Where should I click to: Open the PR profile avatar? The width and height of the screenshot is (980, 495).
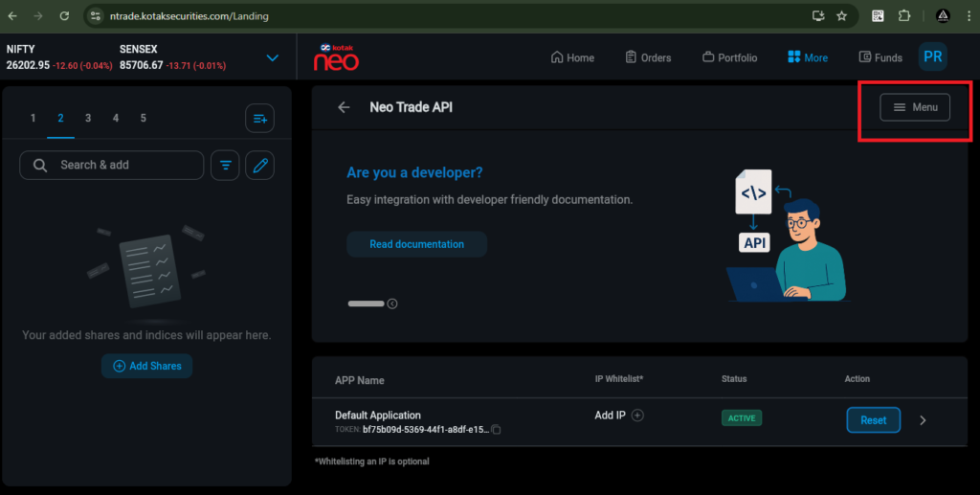pos(932,57)
